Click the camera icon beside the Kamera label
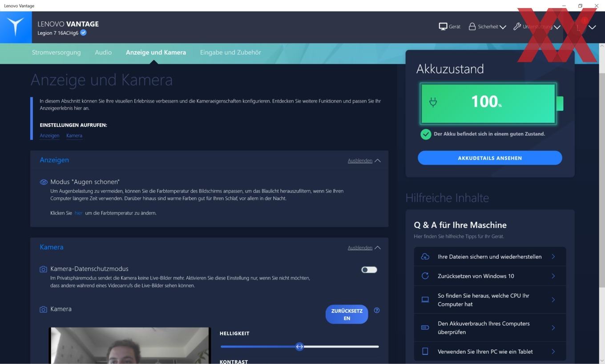 [43, 309]
